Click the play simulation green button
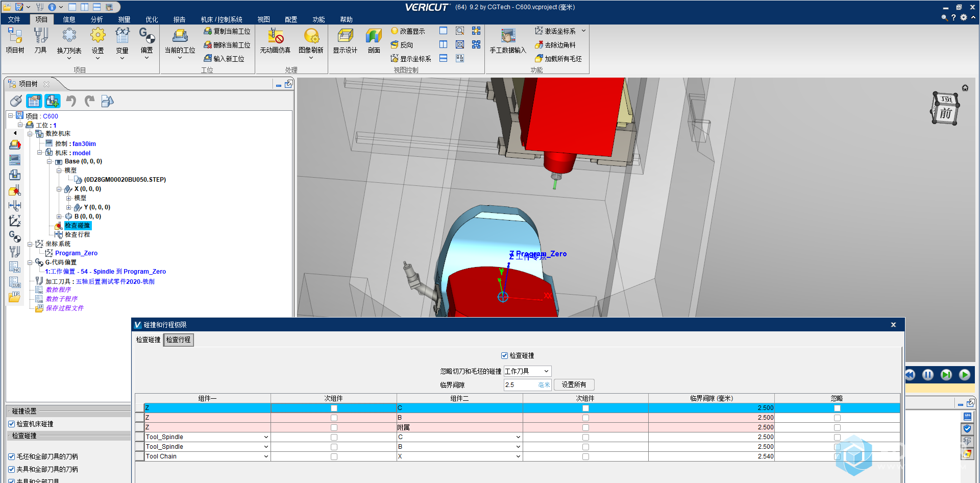This screenshot has height=483, width=980. 964,375
